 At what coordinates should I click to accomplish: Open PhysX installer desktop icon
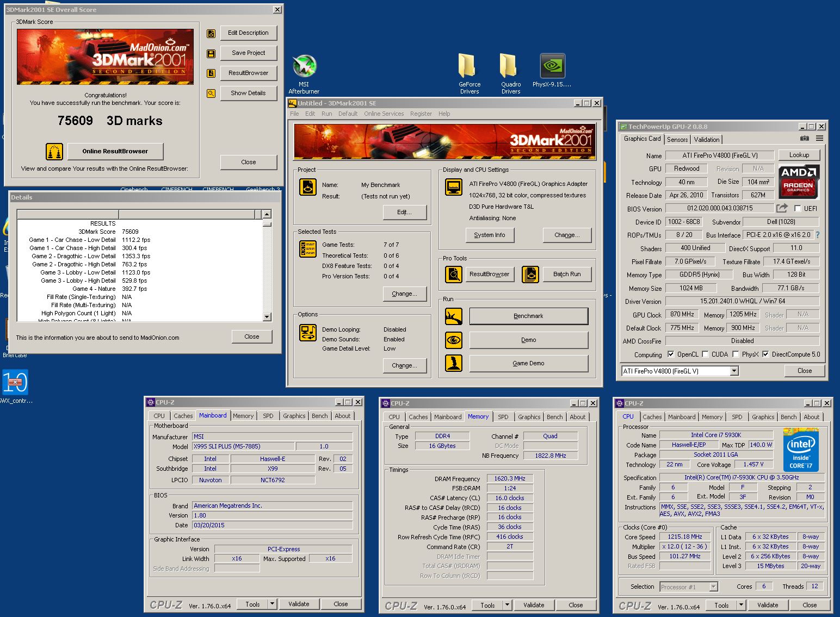click(x=552, y=71)
